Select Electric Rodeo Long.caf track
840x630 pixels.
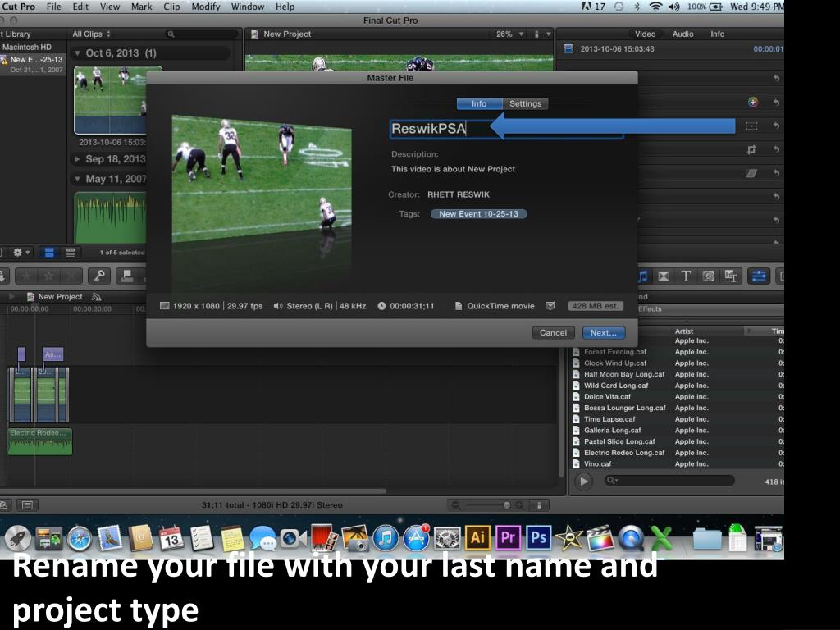point(624,453)
